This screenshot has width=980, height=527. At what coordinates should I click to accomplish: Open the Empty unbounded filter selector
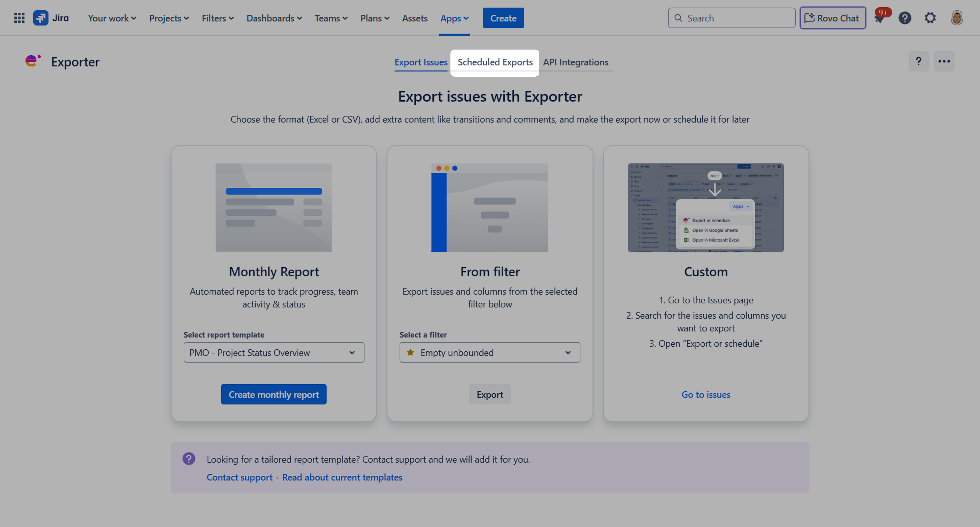[x=490, y=352]
